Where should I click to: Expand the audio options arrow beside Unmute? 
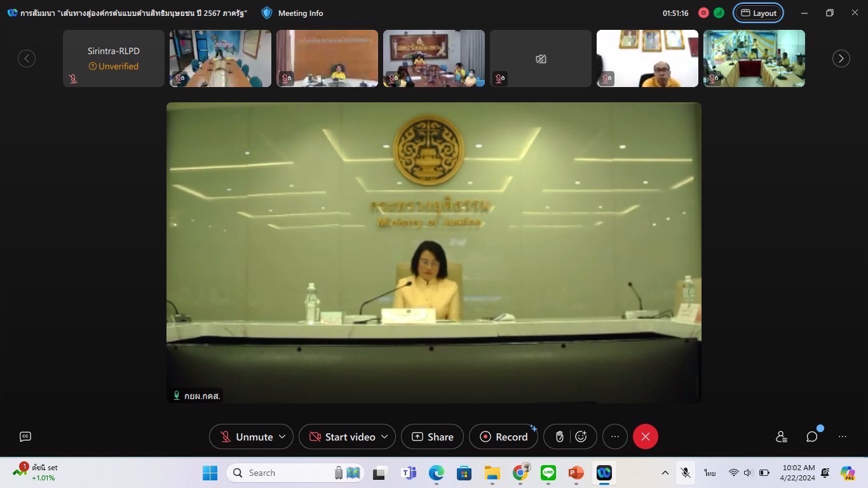(x=283, y=437)
